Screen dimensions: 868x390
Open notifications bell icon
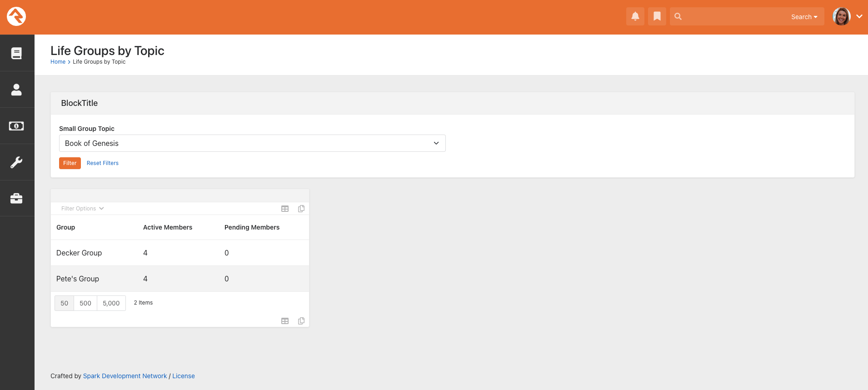pyautogui.click(x=635, y=16)
